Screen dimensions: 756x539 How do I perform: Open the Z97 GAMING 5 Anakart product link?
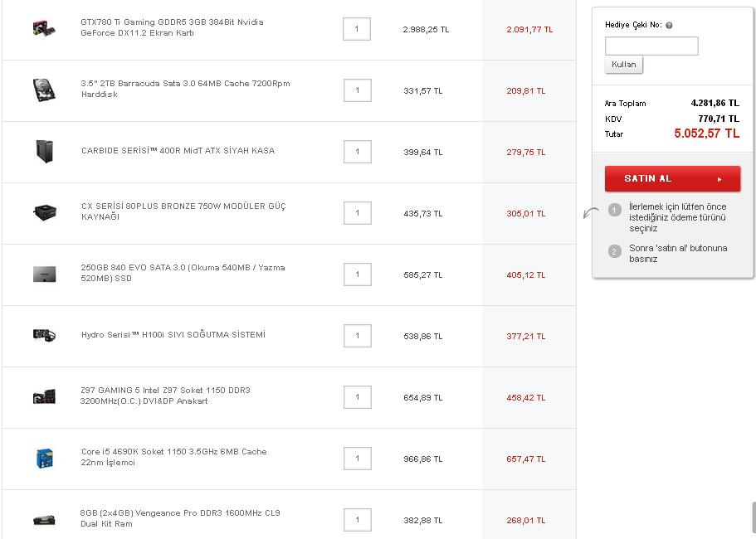click(166, 396)
